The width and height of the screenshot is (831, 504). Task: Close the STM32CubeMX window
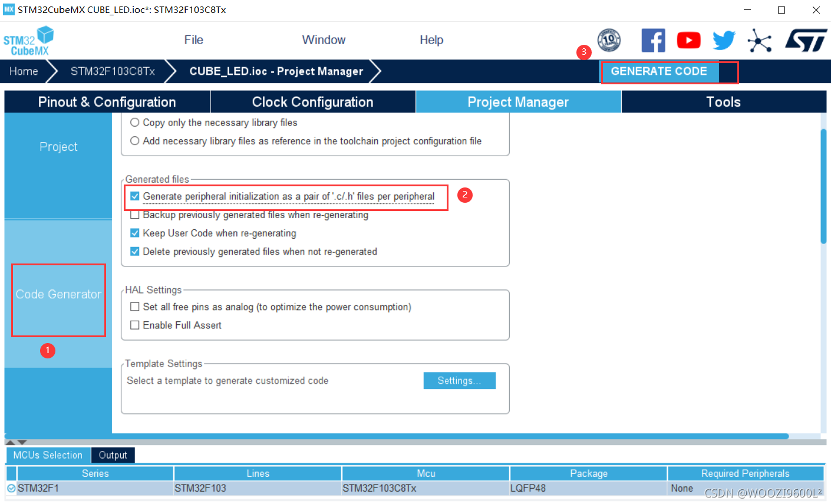[x=816, y=10]
